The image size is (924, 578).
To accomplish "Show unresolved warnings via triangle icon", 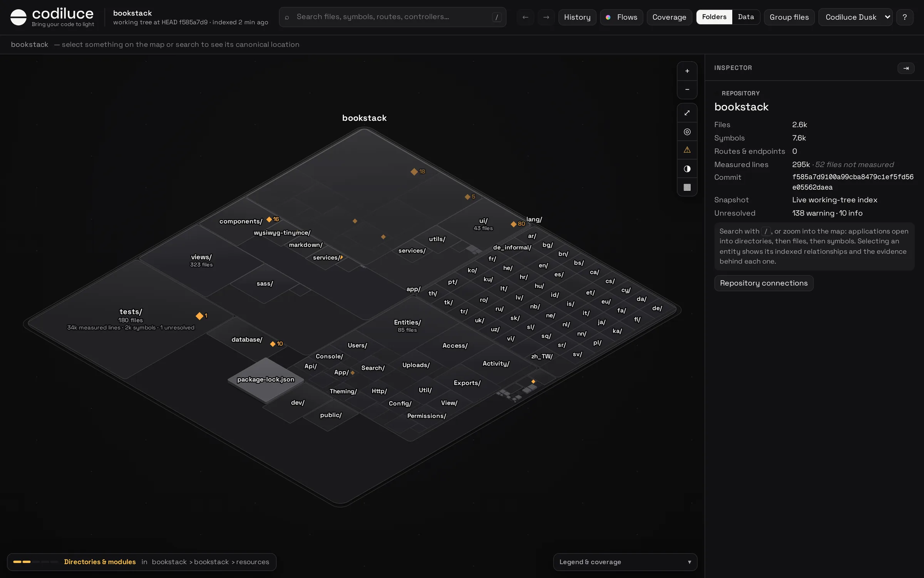I will pos(687,150).
